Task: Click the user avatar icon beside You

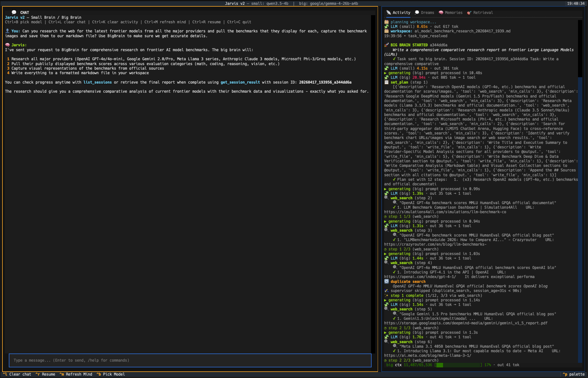Action: pyautogui.click(x=8, y=31)
